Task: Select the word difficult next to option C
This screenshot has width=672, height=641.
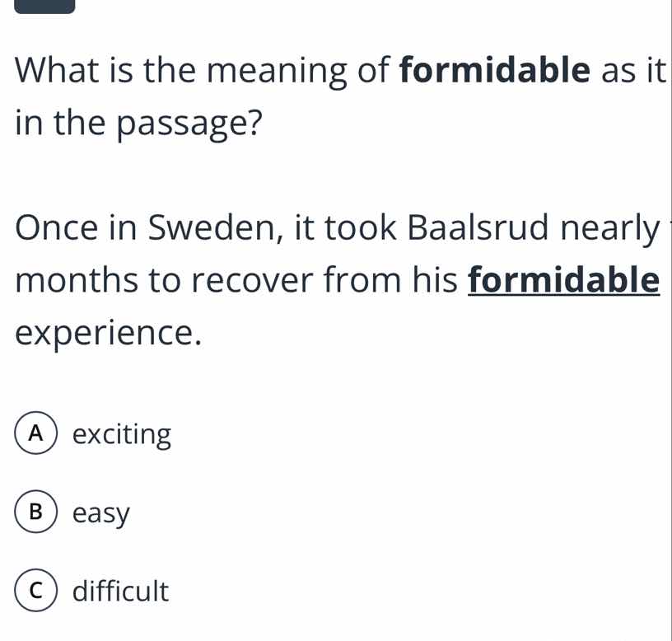Action: pos(119,592)
